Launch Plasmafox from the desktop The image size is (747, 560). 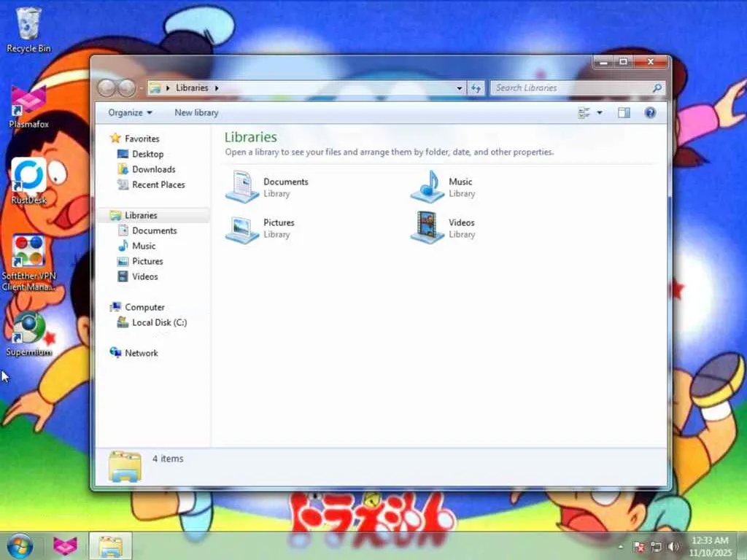[x=28, y=106]
